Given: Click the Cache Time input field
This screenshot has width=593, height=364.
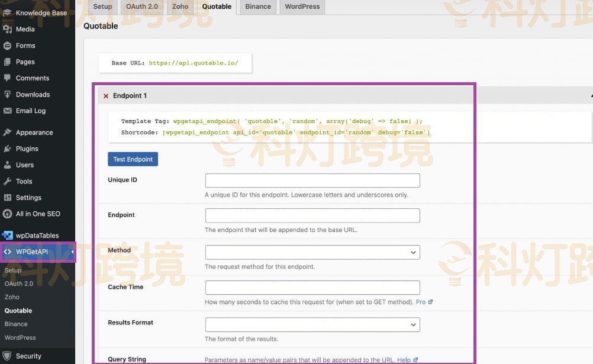Looking at the screenshot, I should (x=312, y=288).
